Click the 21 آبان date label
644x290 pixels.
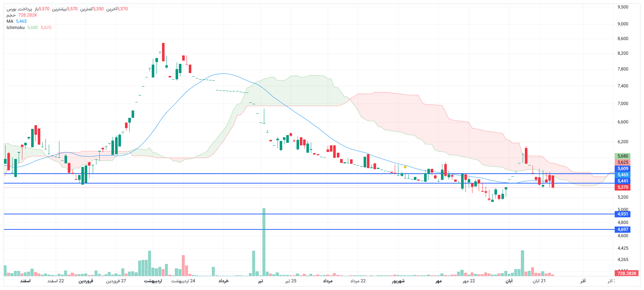(x=539, y=281)
